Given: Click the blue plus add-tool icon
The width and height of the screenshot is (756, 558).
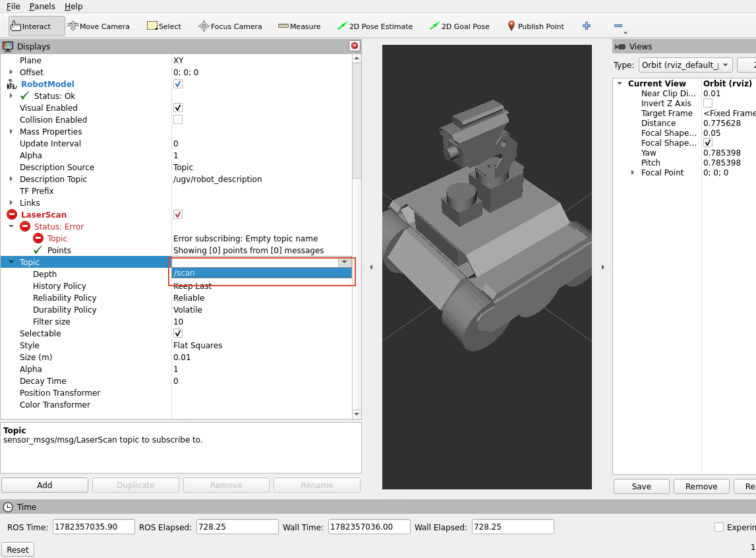Looking at the screenshot, I should point(587,26).
